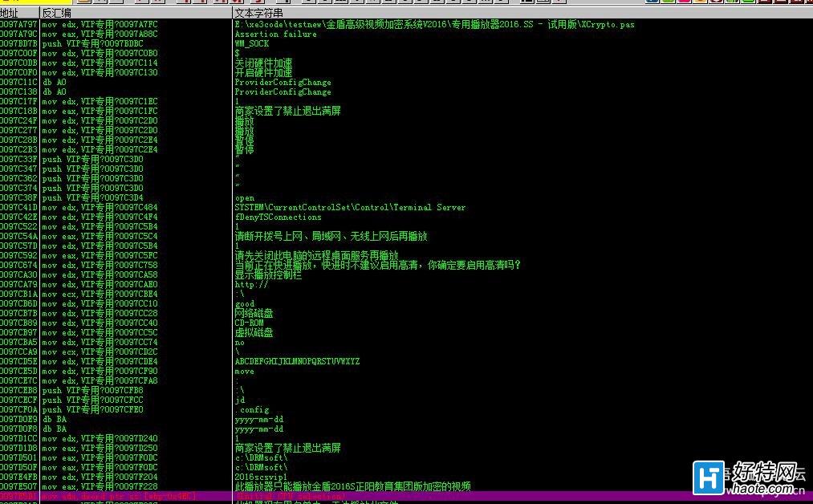
Task: Select the 此播放器只能播放金盾2016S string
Action: click(352, 486)
